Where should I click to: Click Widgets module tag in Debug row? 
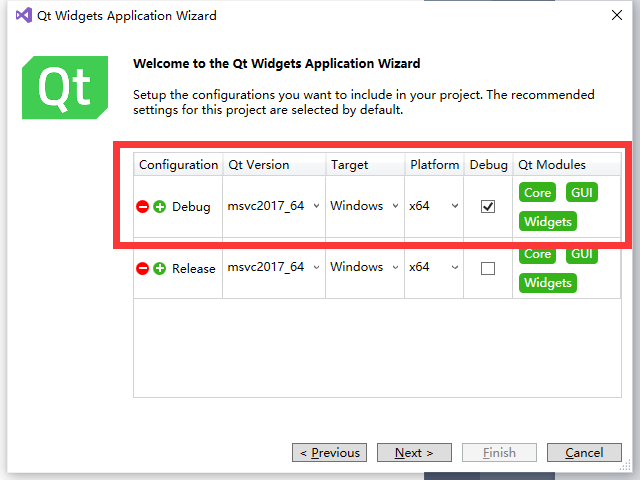point(548,221)
